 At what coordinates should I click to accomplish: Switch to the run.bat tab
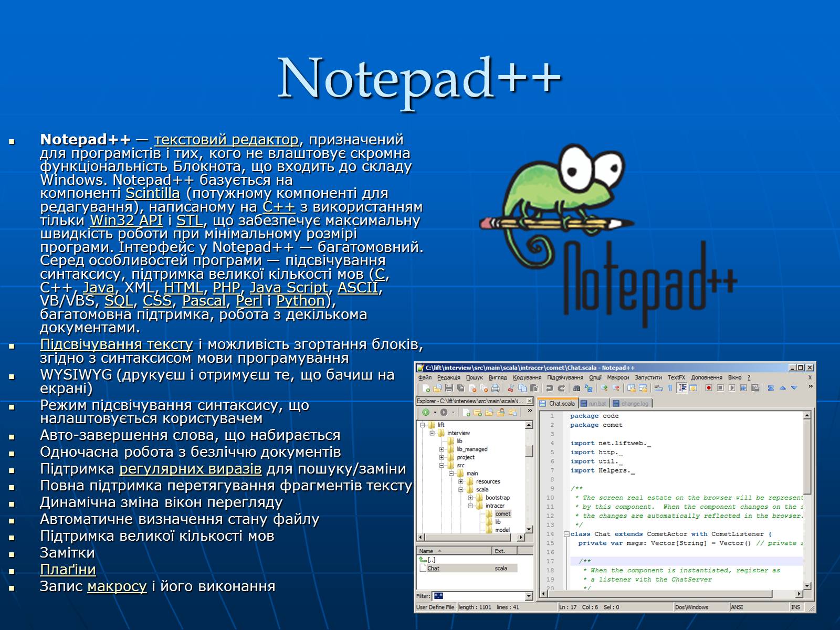(x=594, y=403)
